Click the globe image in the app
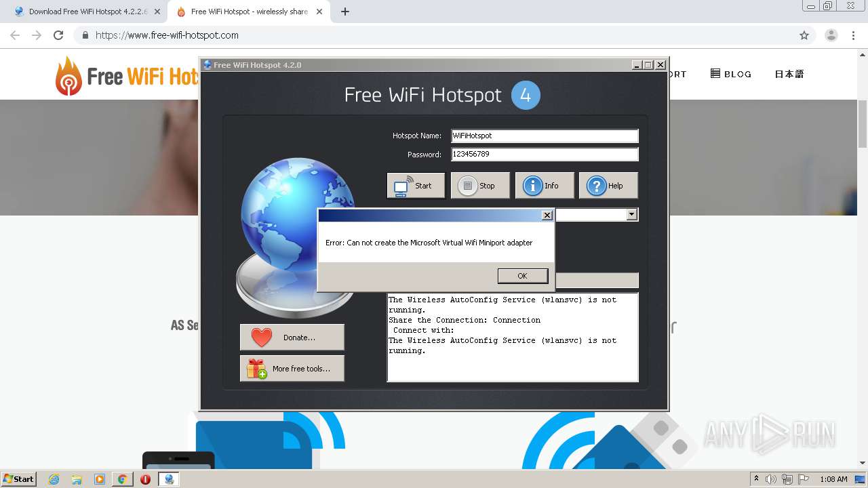This screenshot has width=868, height=488. [296, 237]
